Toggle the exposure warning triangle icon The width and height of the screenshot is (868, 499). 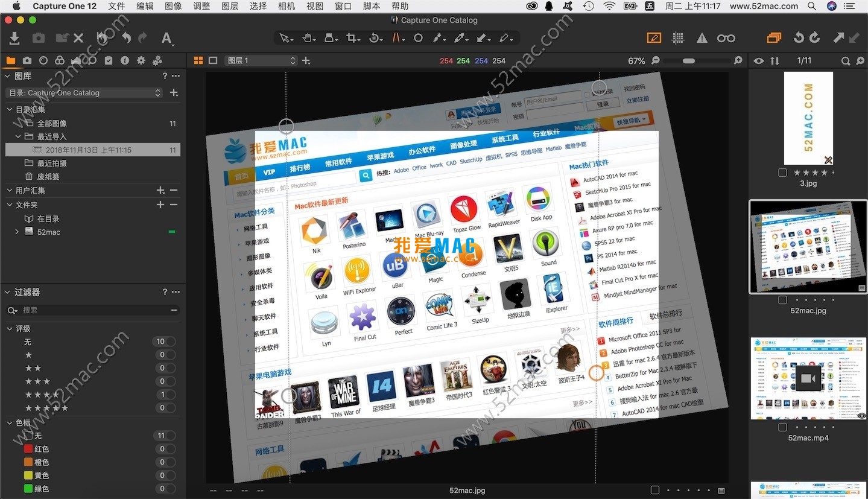pyautogui.click(x=702, y=38)
